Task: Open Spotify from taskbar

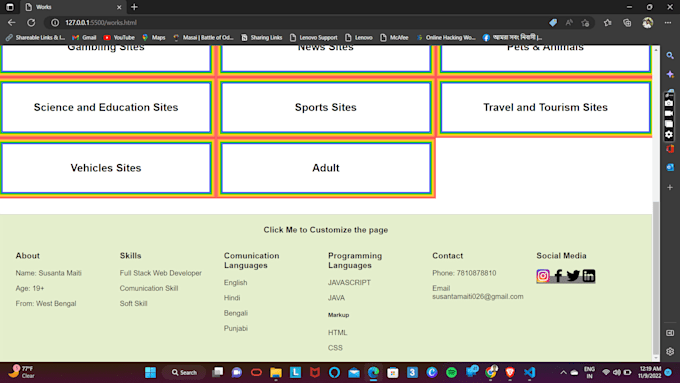Action: [x=451, y=372]
